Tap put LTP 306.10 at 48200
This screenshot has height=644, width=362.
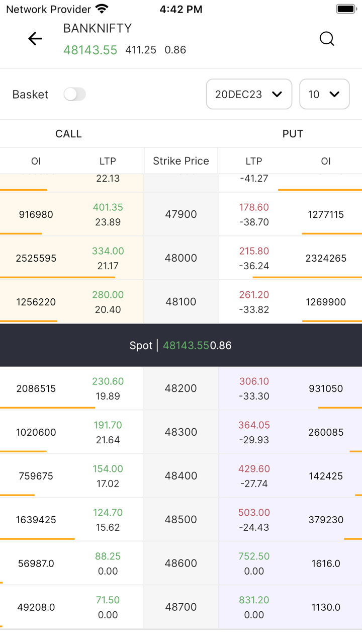[x=254, y=381]
